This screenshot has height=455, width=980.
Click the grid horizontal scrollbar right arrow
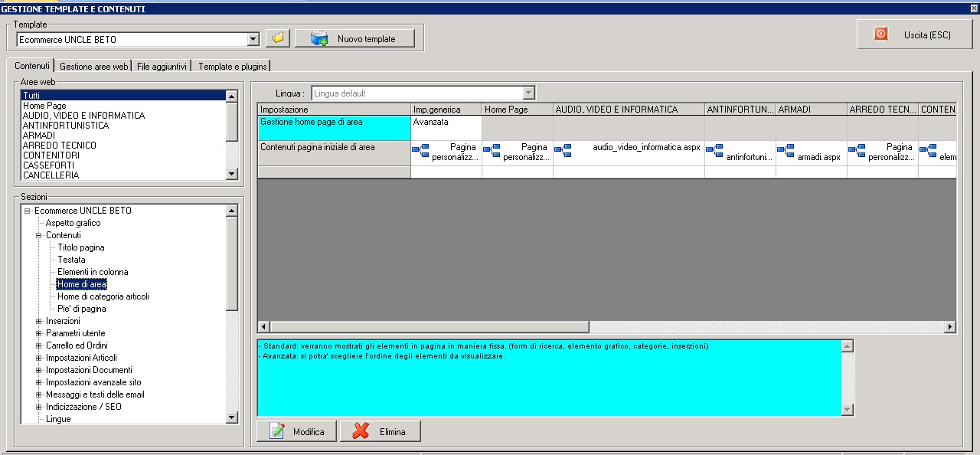(950, 327)
